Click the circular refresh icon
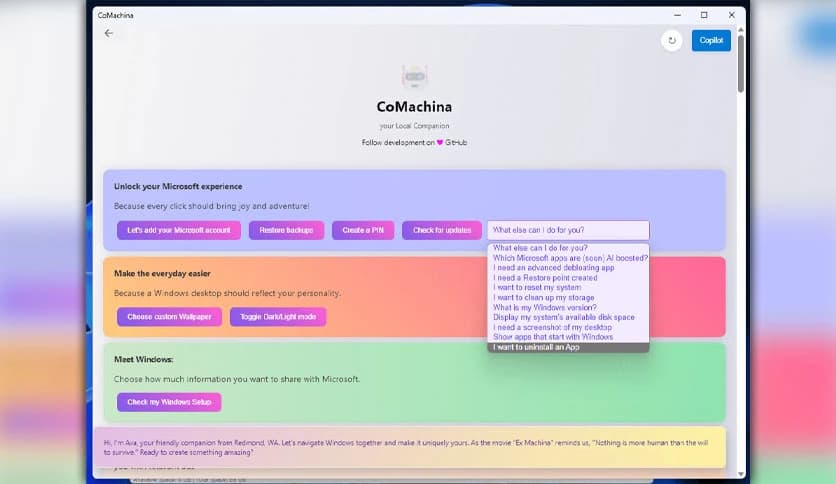 click(671, 40)
